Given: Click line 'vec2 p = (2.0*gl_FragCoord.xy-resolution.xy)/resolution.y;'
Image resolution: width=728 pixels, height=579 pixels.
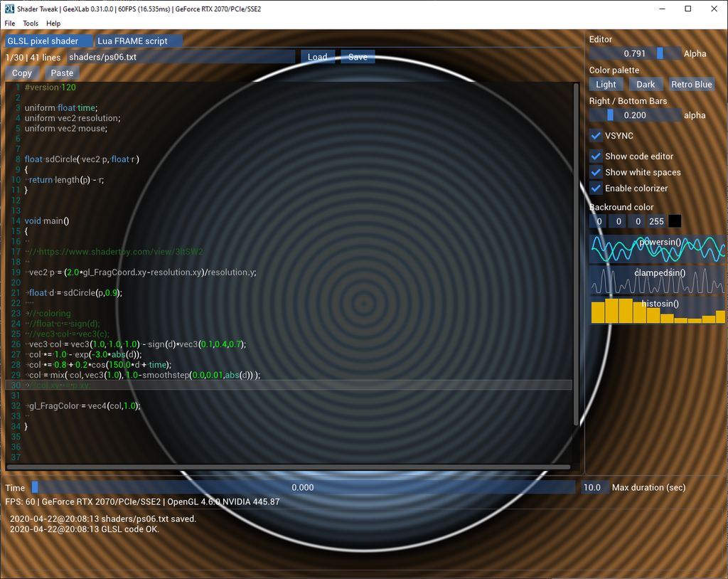Looking at the screenshot, I should (x=142, y=272).
